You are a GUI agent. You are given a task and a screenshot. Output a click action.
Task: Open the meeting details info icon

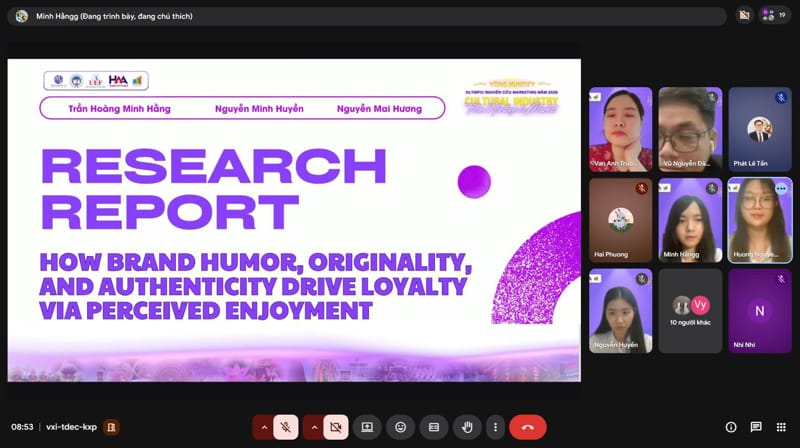click(x=731, y=427)
